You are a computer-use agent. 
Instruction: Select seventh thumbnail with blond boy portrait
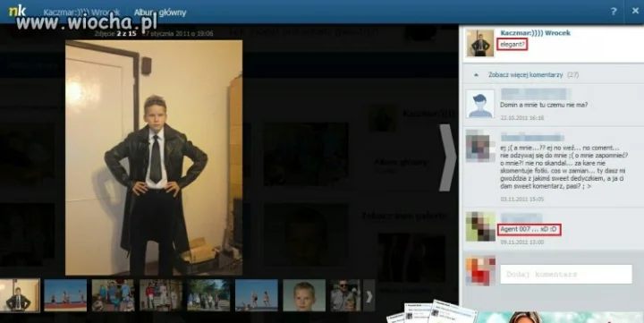(x=304, y=295)
